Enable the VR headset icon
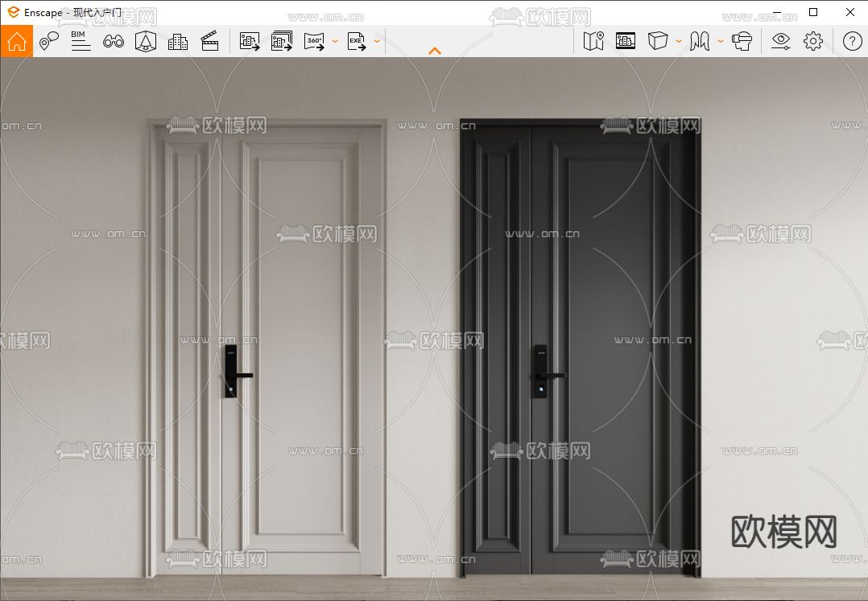This screenshot has height=601, width=868. (742, 41)
